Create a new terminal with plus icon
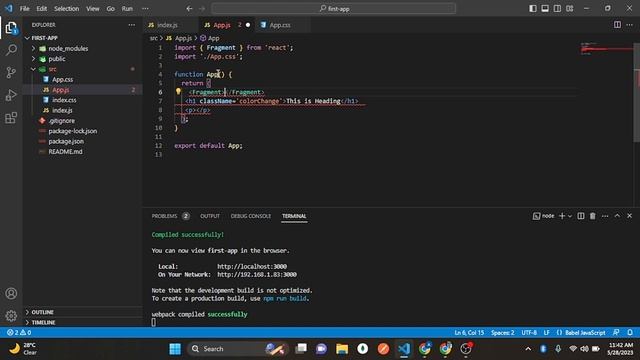 point(562,216)
